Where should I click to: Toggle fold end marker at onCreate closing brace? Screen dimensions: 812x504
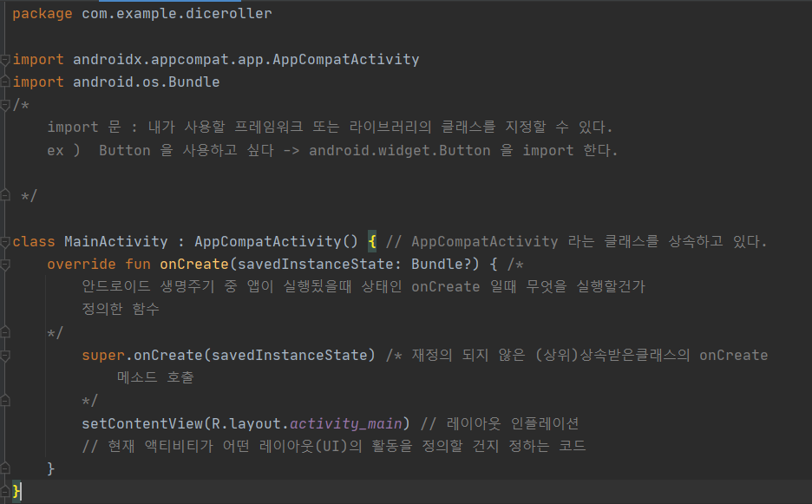[x=5, y=468]
